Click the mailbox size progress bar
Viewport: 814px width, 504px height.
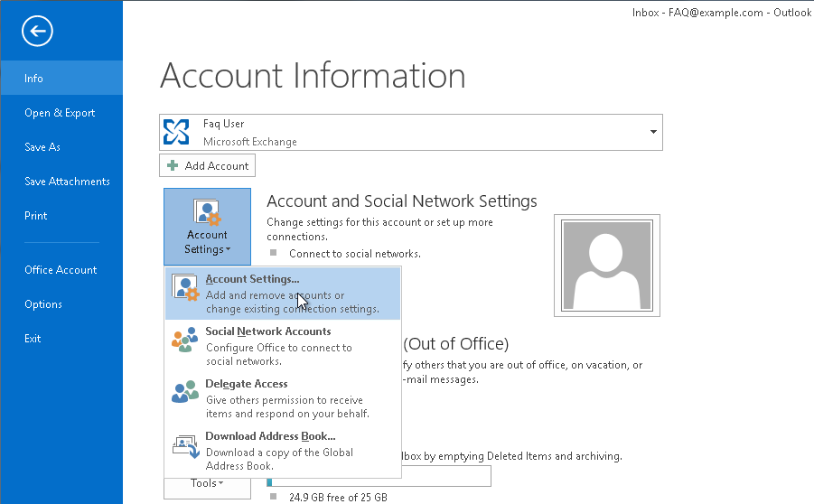point(379,477)
